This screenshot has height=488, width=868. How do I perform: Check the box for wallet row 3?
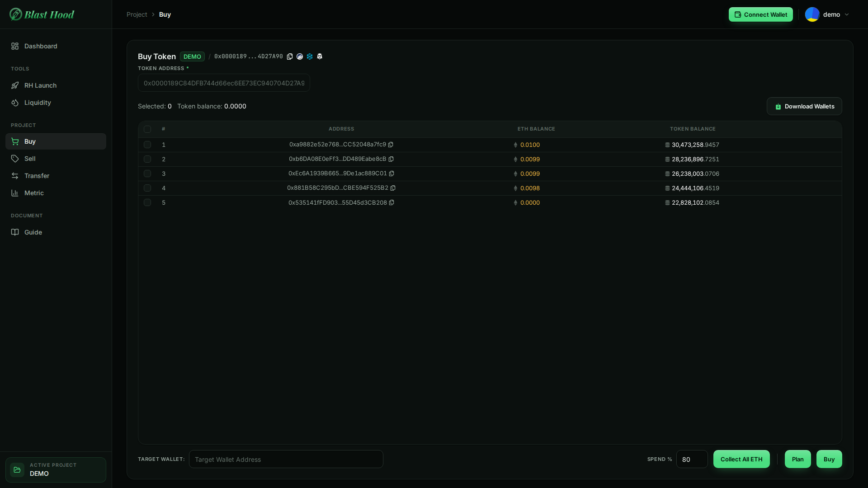point(147,174)
